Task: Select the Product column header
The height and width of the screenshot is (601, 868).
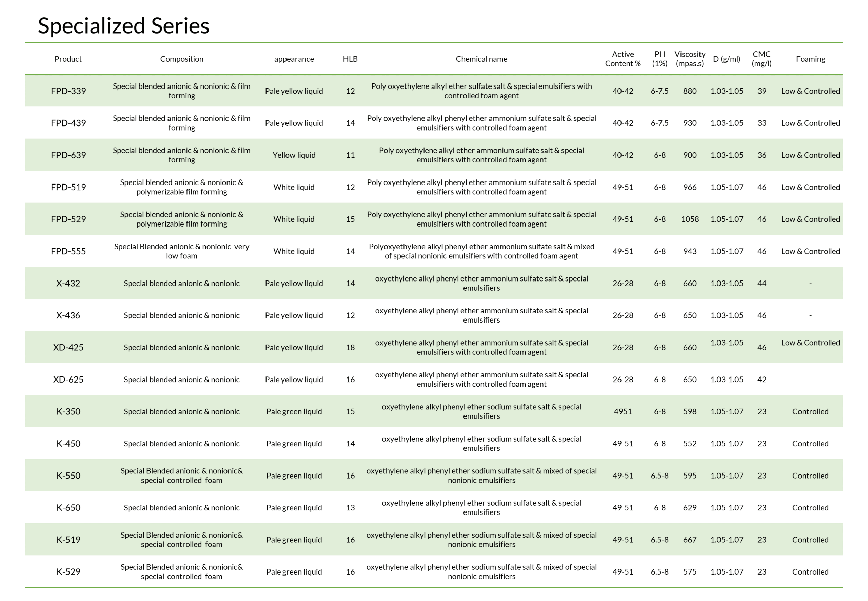Action: tap(68, 59)
